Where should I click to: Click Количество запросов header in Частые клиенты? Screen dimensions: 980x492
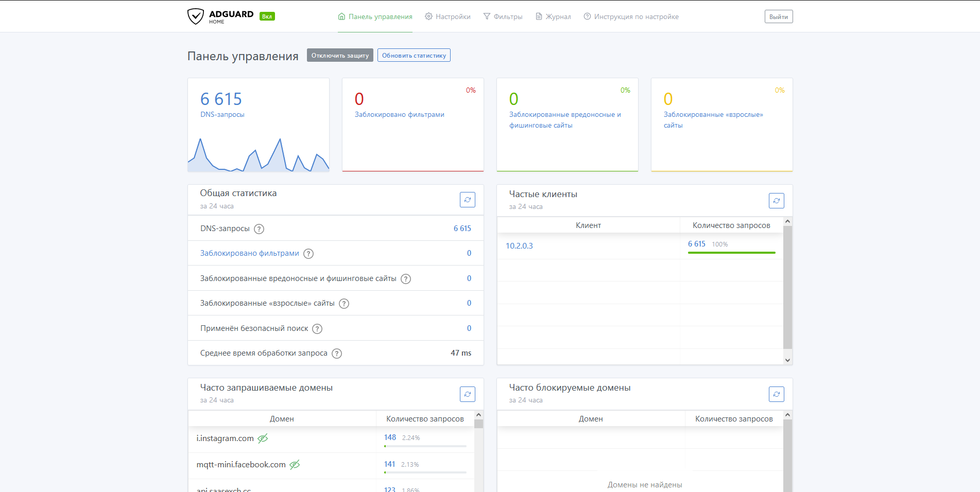[x=731, y=225]
